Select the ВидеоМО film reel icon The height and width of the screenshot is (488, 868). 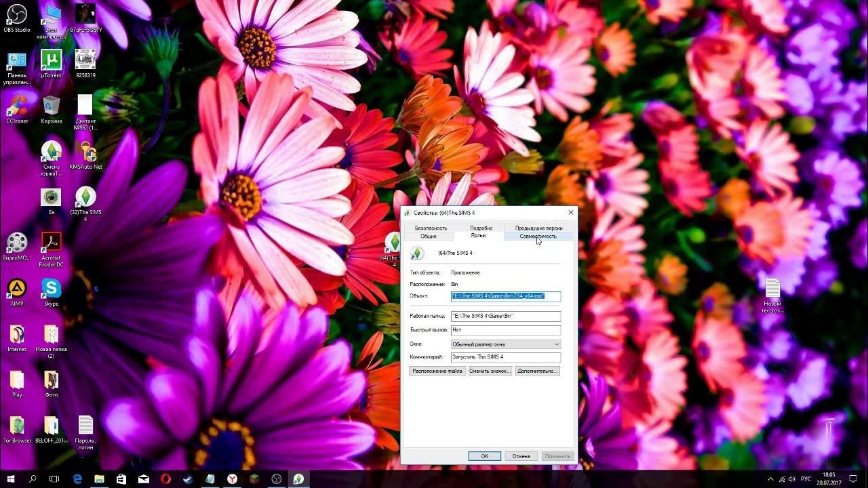pos(17,246)
